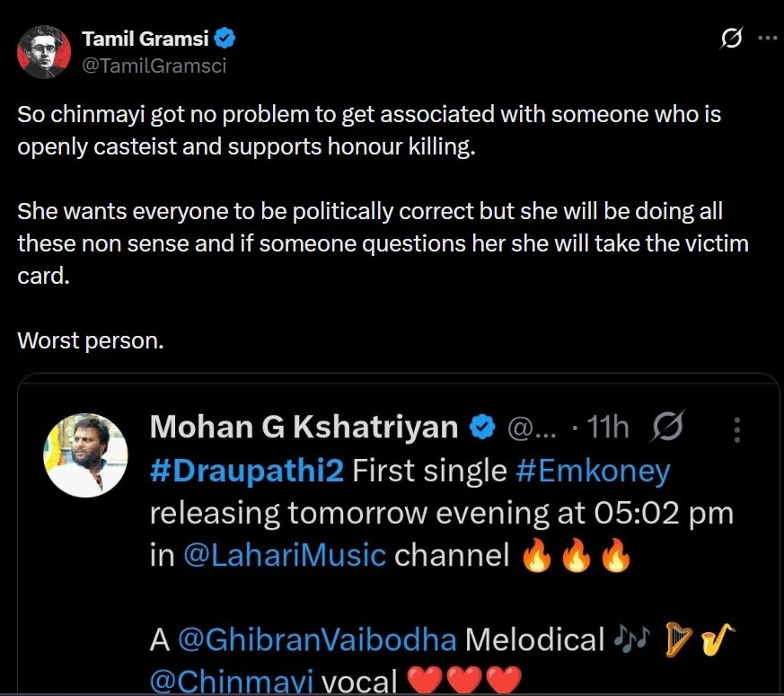Click verified badge next to Mohan G Kshatriyan
The height and width of the screenshot is (696, 784).
(x=482, y=427)
